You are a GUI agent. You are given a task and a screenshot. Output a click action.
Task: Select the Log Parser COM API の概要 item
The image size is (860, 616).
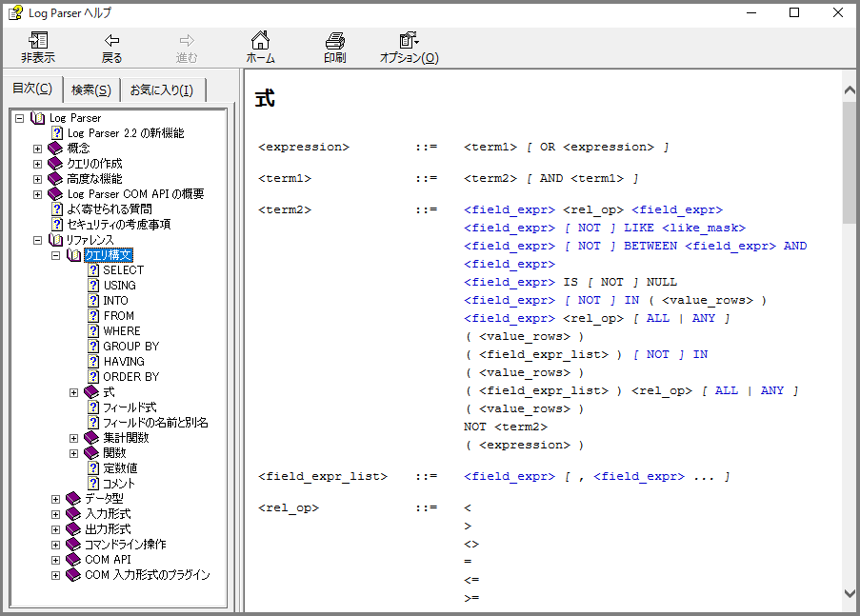tap(135, 193)
